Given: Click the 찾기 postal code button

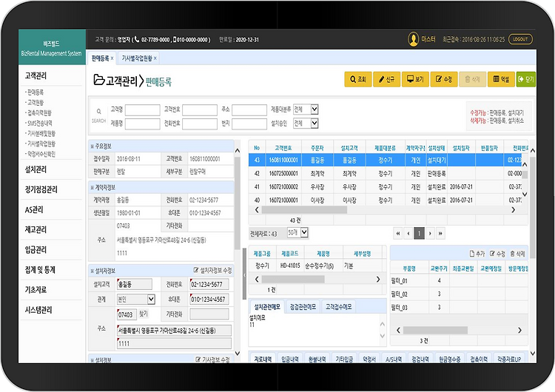Looking at the screenshot, I should (144, 314).
